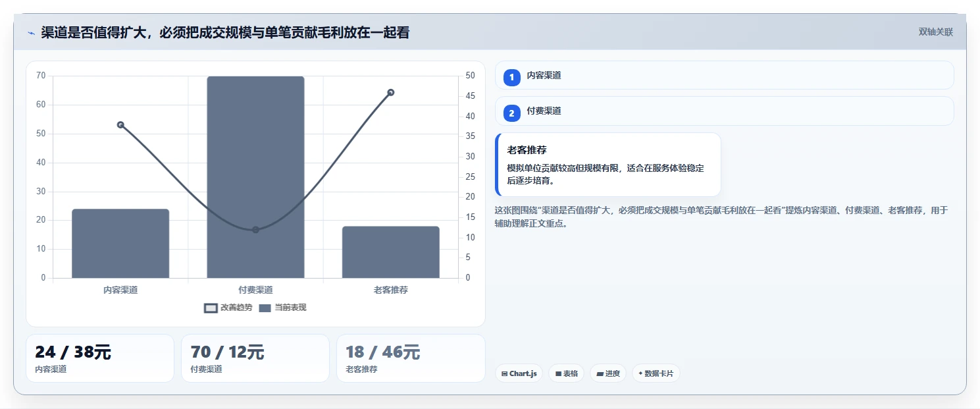Toggle the 改善趋势 legend entry
The image size is (980, 409).
[228, 308]
